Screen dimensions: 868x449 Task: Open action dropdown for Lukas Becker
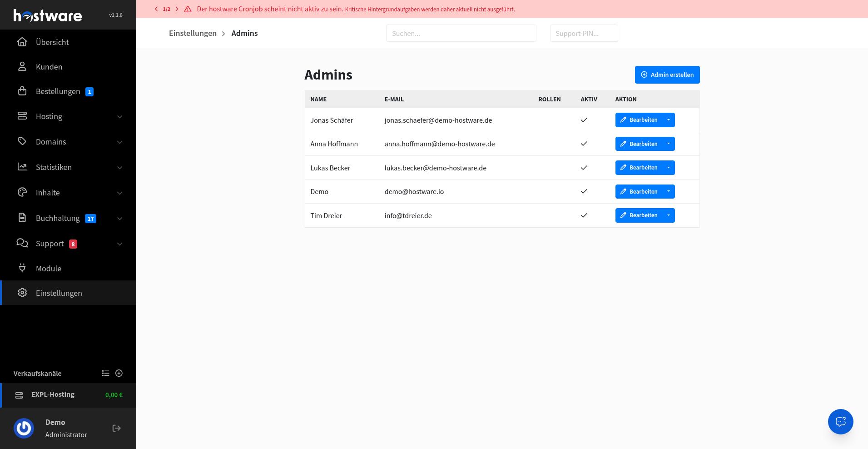coord(669,168)
